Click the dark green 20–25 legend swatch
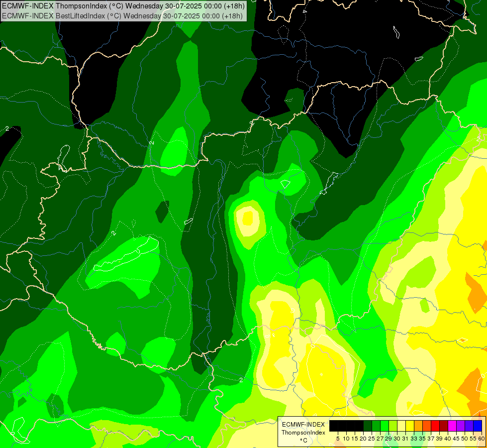The width and height of the screenshot is (487, 448). pyautogui.click(x=368, y=426)
